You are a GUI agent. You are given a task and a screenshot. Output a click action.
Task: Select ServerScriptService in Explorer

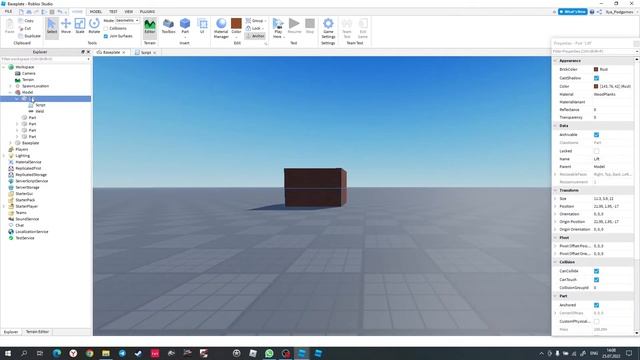pos(31,181)
